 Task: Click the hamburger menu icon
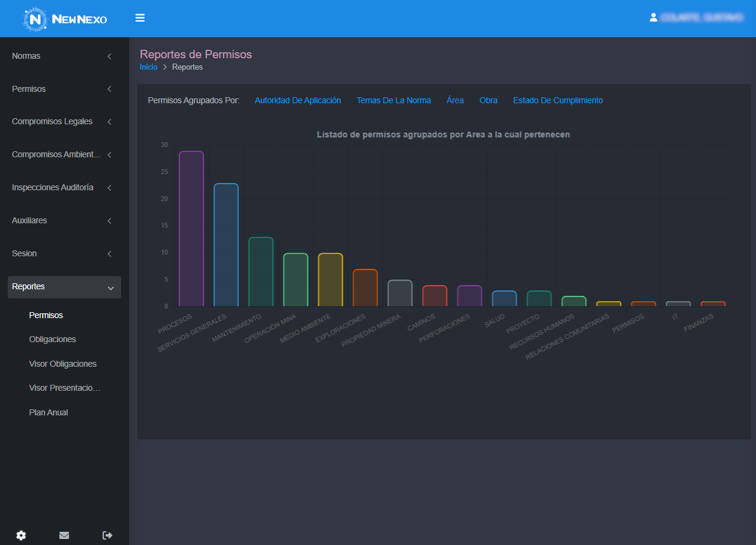tap(140, 18)
